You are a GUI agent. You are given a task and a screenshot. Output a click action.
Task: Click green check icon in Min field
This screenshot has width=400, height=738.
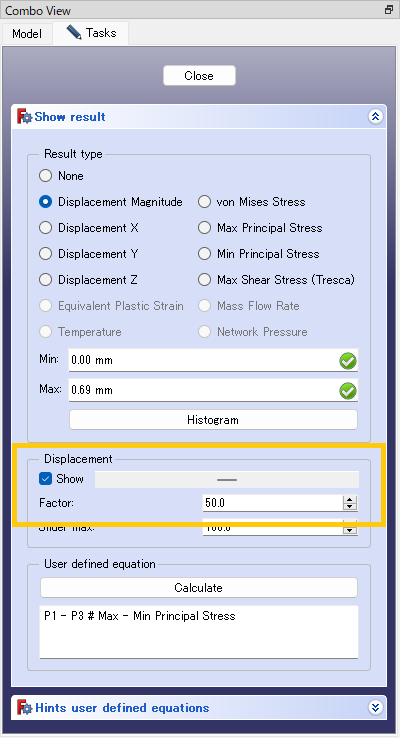[x=348, y=361]
